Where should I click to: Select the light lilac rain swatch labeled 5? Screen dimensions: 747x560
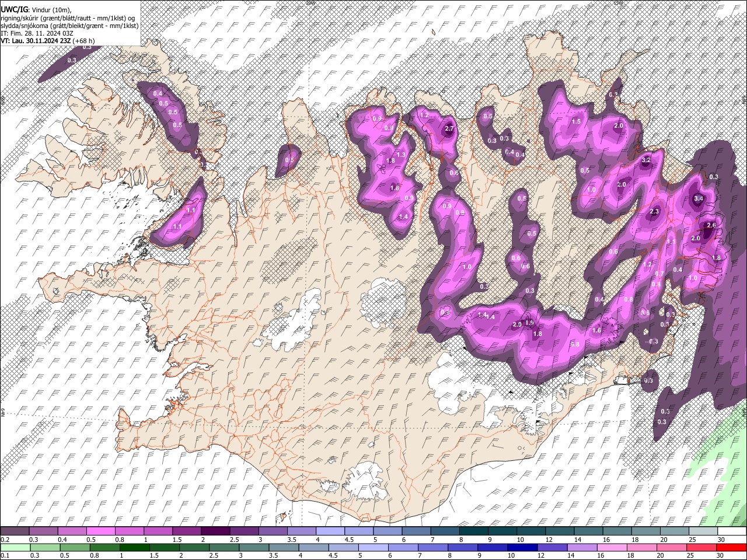[373, 547]
